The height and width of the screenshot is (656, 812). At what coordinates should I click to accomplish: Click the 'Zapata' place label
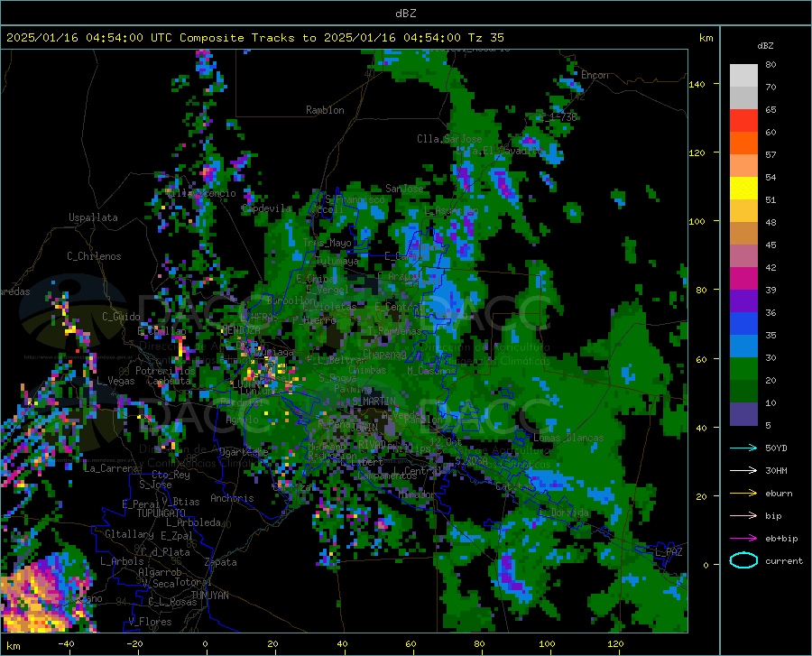[221, 562]
